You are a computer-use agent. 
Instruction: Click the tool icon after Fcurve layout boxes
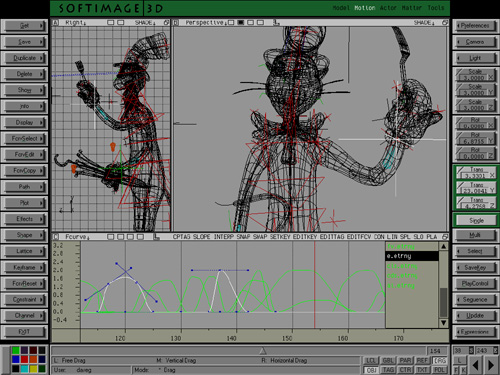(x=156, y=237)
